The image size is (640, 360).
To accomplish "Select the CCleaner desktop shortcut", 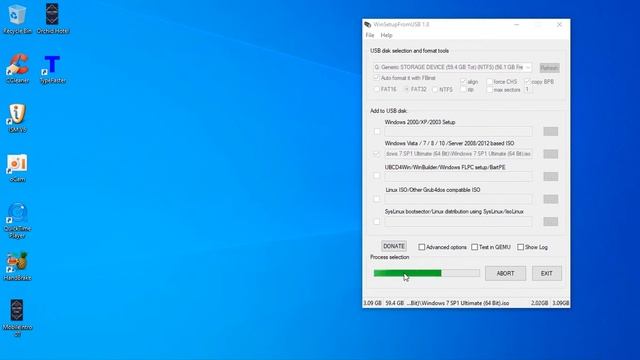I will pyautogui.click(x=18, y=69).
